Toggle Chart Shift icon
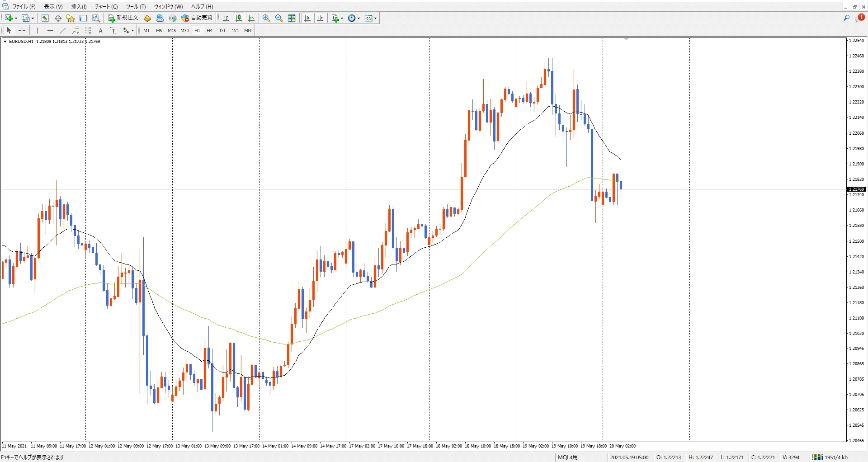The image size is (868, 462). (320, 18)
